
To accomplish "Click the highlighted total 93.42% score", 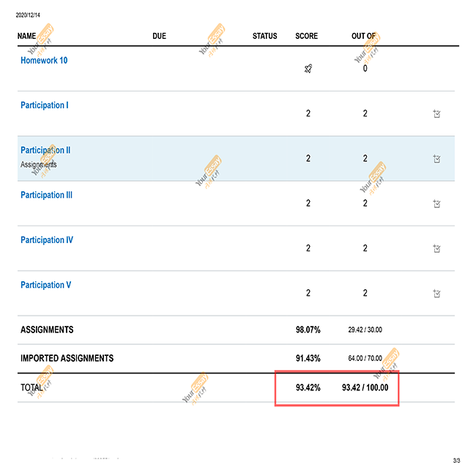I will point(308,387).
